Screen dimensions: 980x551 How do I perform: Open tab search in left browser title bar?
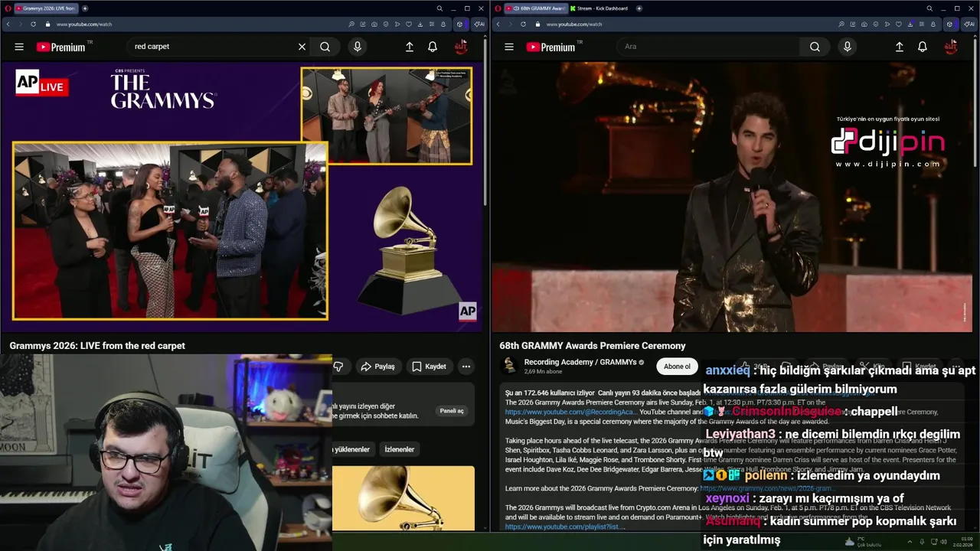coord(439,8)
